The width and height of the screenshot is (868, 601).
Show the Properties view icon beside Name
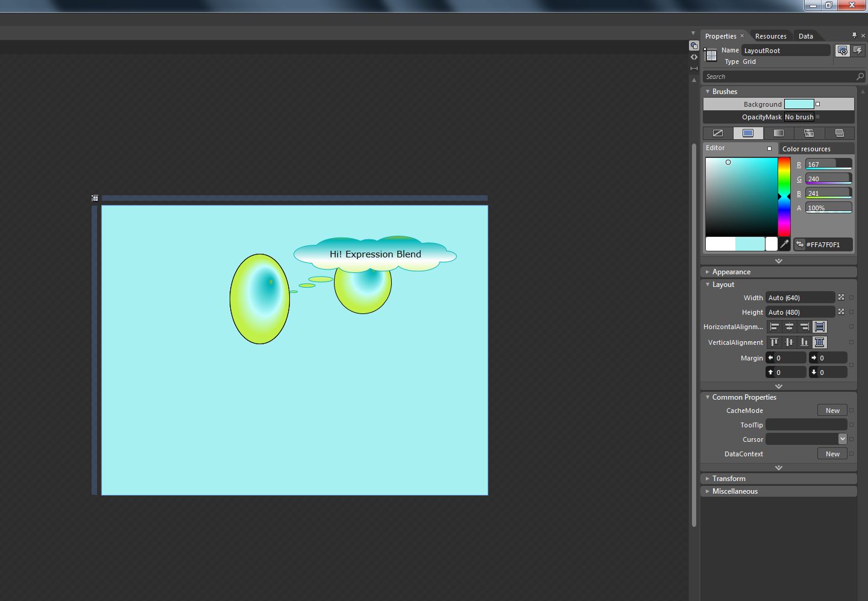click(x=842, y=51)
